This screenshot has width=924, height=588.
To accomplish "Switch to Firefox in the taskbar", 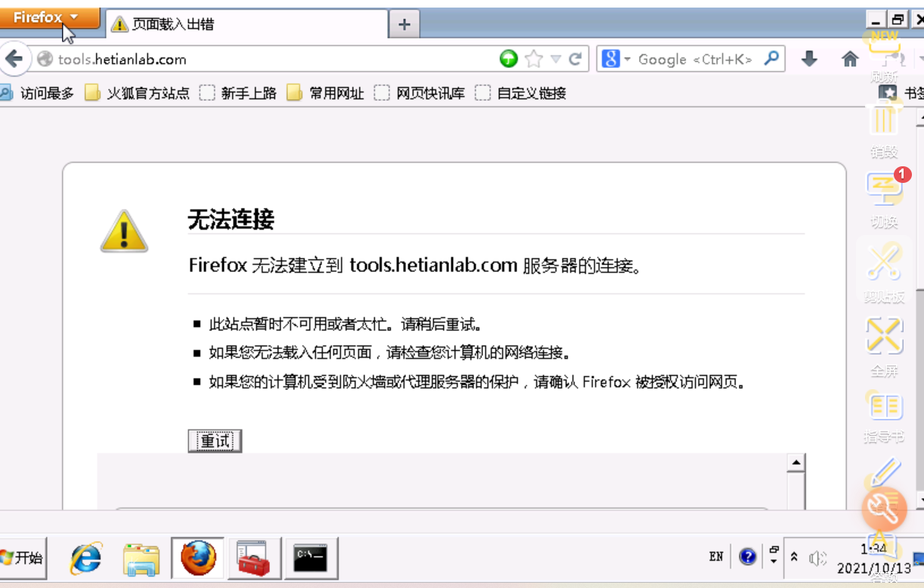I will [198, 559].
